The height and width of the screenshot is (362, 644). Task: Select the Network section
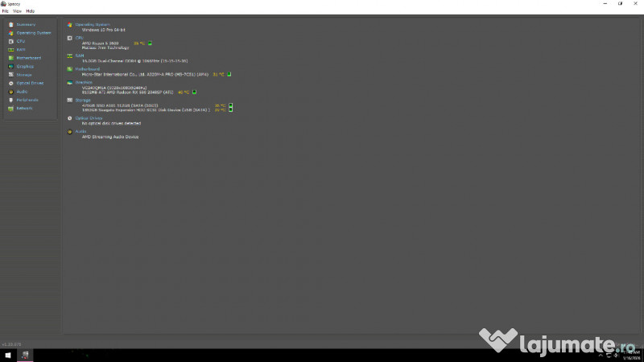click(x=24, y=108)
